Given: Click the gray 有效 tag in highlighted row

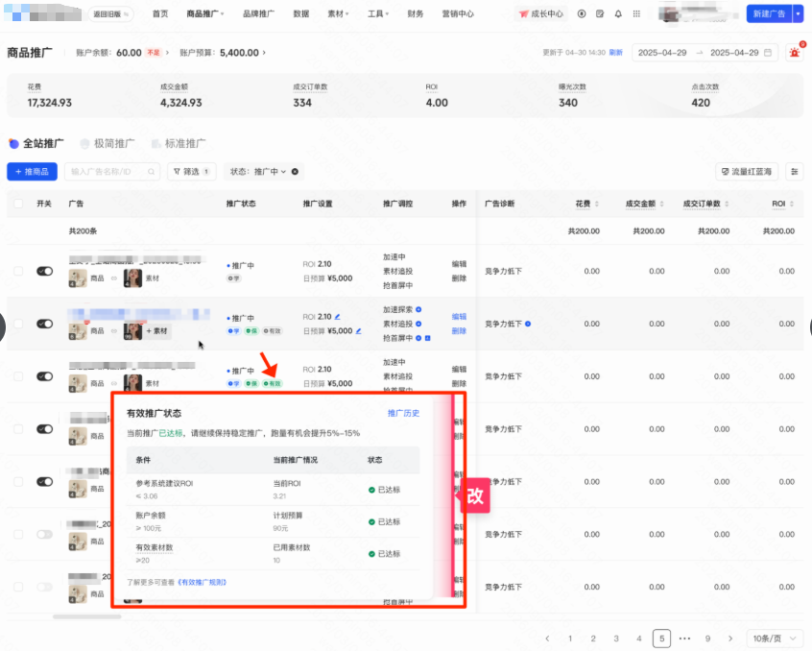Looking at the screenshot, I should (x=272, y=331).
